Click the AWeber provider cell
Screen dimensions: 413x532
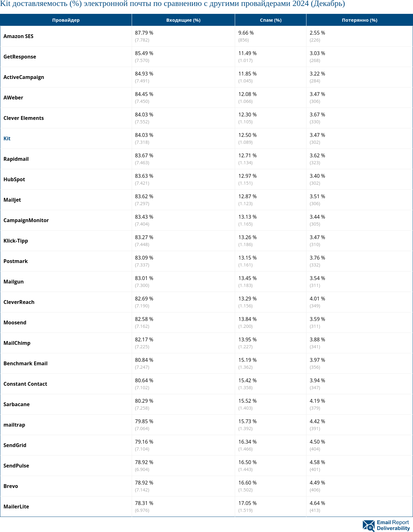pyautogui.click(x=13, y=98)
